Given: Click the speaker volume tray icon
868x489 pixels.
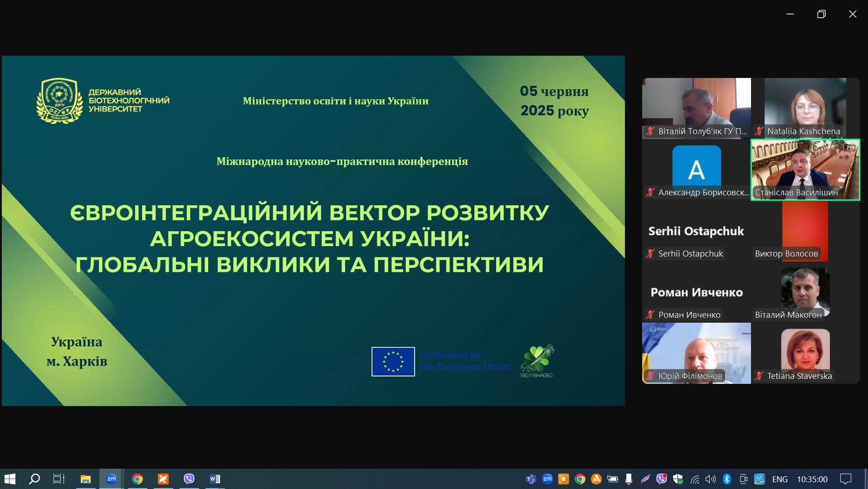Looking at the screenshot, I should click(x=710, y=479).
